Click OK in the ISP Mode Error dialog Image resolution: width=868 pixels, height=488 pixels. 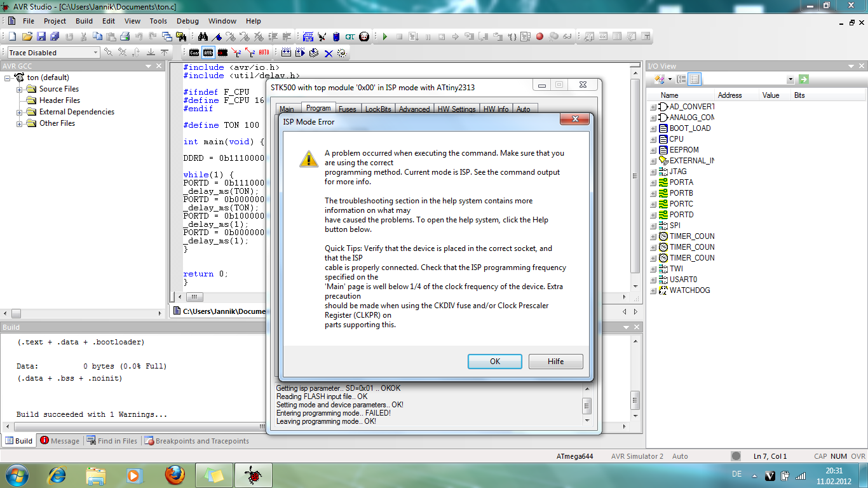point(495,362)
